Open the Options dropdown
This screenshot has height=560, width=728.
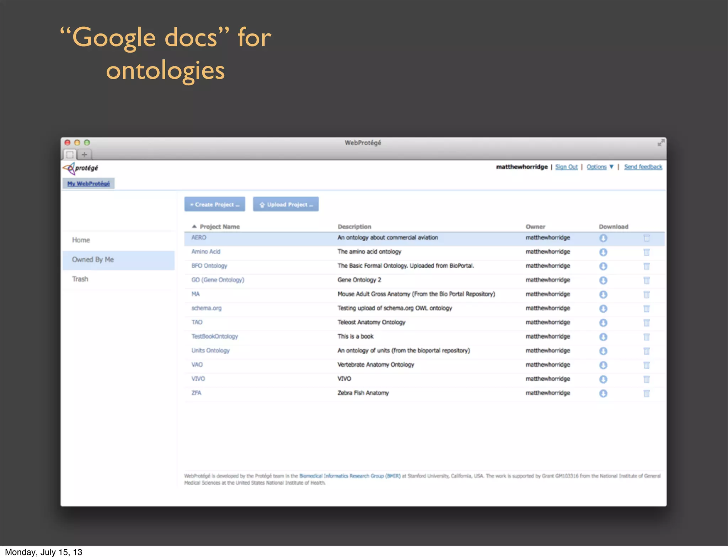[x=600, y=167]
